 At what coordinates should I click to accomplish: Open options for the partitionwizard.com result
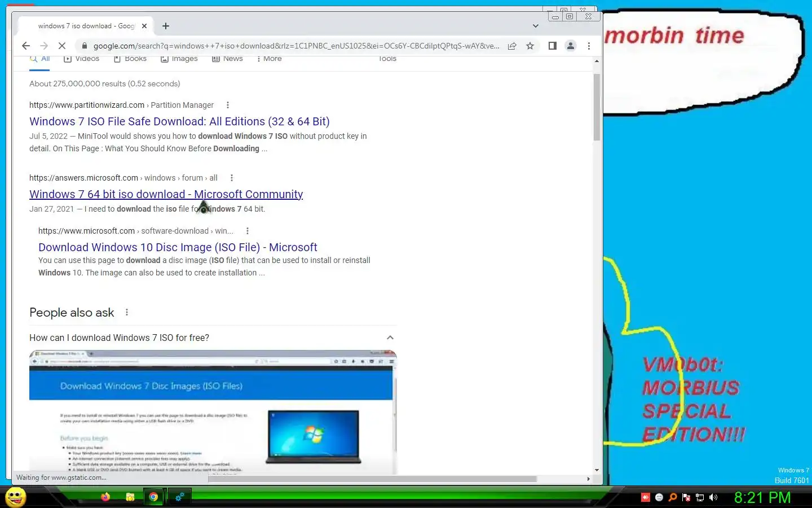[228, 105]
